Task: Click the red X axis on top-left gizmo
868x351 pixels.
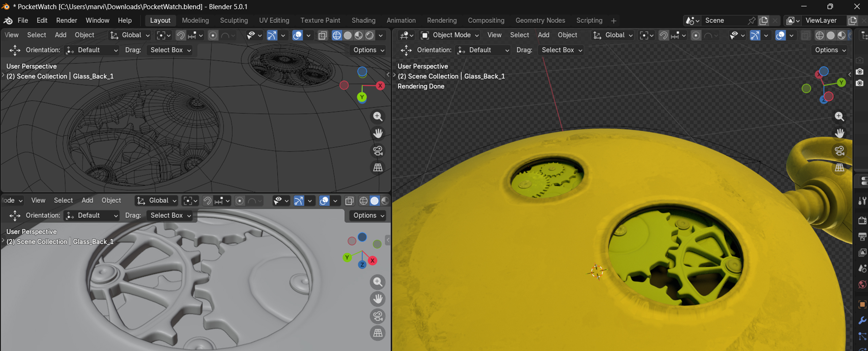Action: pos(380,86)
